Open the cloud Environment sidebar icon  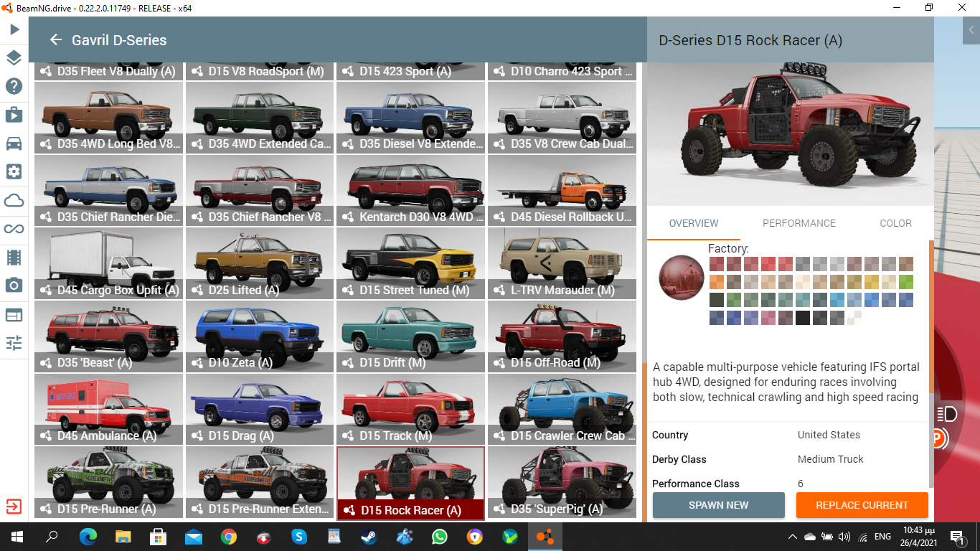[14, 200]
